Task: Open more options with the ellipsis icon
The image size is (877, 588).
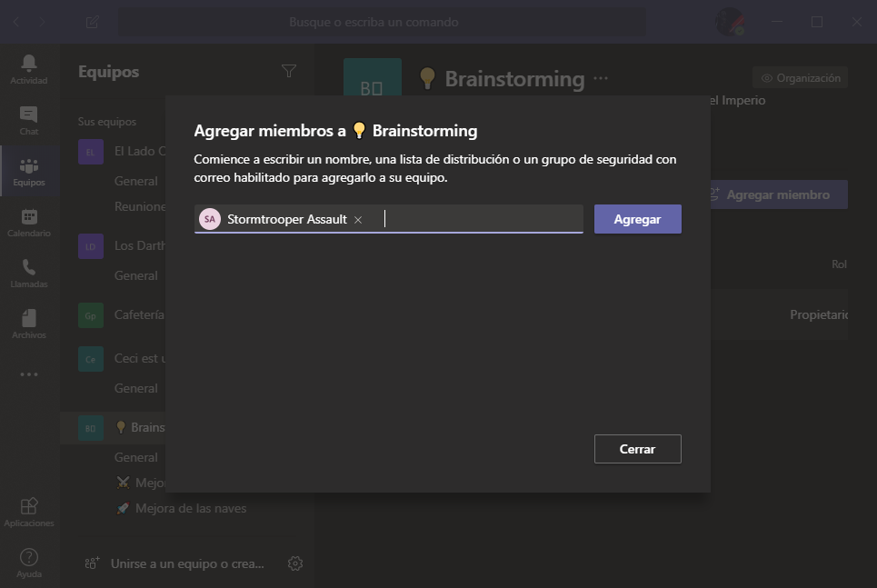Action: 29,374
